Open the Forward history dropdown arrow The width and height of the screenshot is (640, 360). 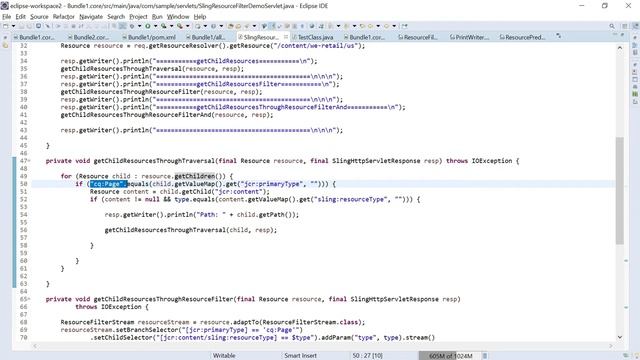coord(394,26)
